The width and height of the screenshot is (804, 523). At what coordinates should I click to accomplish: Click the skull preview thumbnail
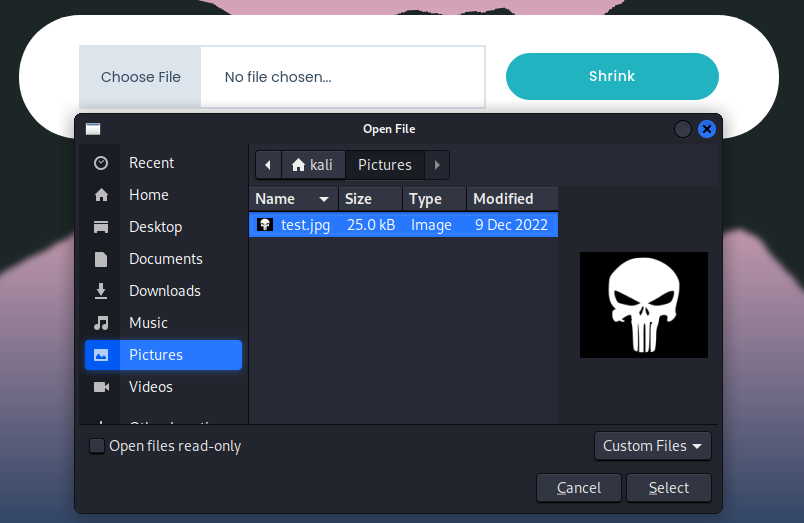tap(644, 305)
